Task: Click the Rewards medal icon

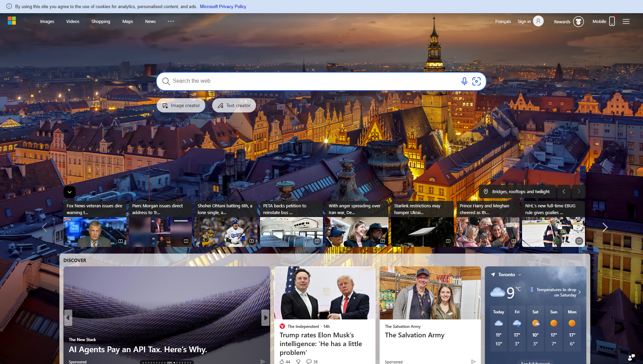Action: click(578, 22)
